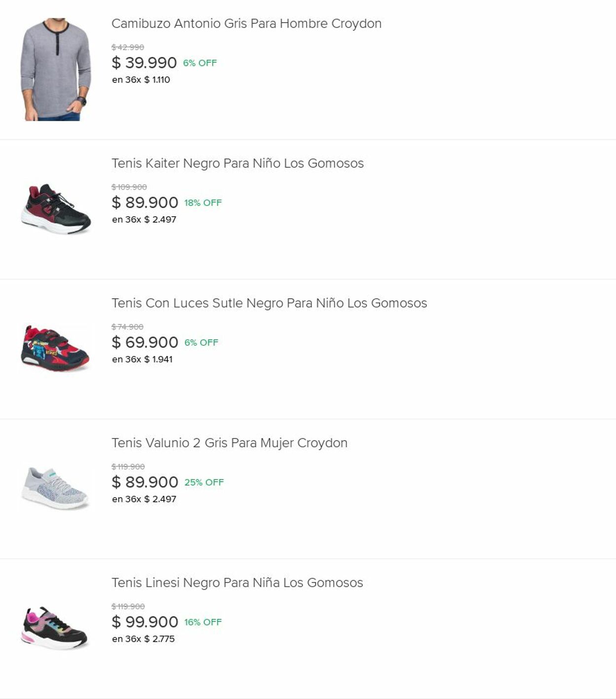Open the Tenis Con Luces Sutle shoe image
Image resolution: width=616 pixels, height=699 pixels.
tap(56, 348)
